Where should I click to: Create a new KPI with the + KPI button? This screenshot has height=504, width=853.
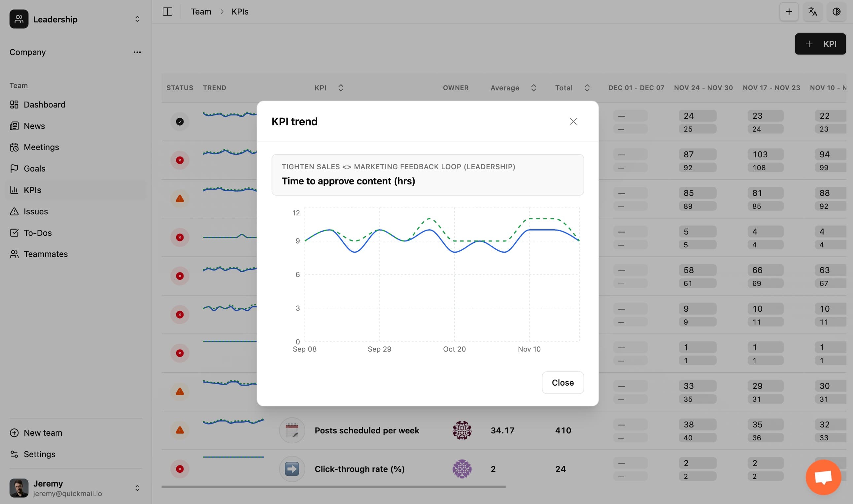pyautogui.click(x=820, y=44)
